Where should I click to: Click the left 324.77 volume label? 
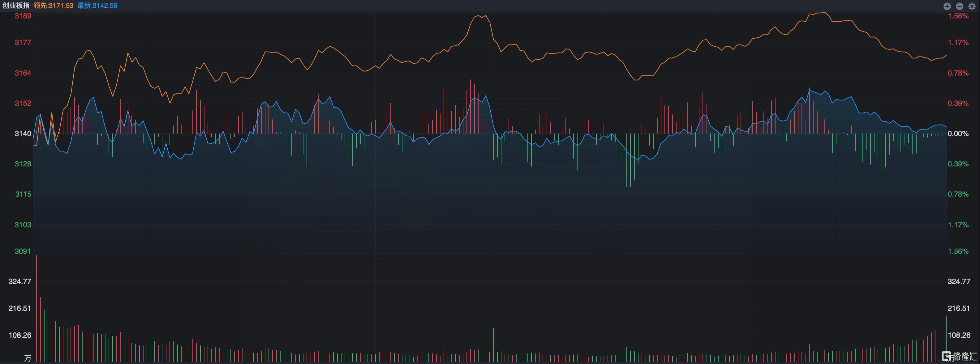tap(20, 281)
